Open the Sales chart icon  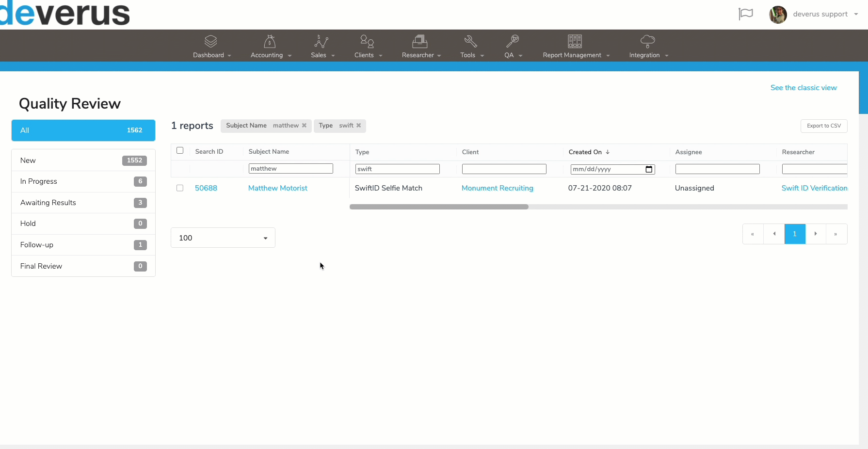pos(321,41)
